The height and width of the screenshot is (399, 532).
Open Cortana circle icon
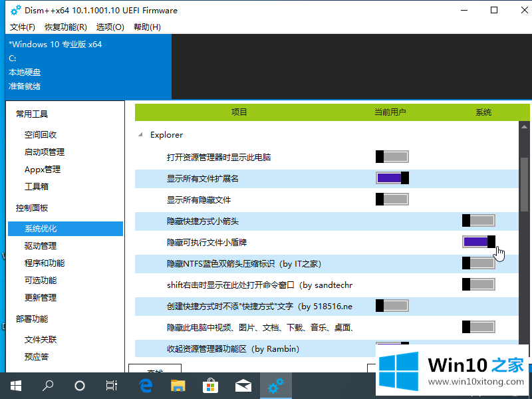click(80, 386)
